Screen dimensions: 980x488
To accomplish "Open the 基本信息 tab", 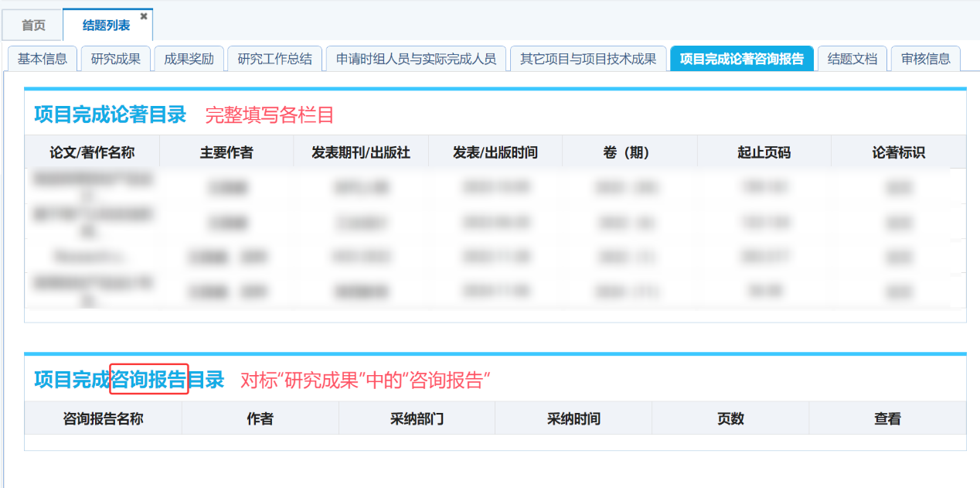I will 43,59.
